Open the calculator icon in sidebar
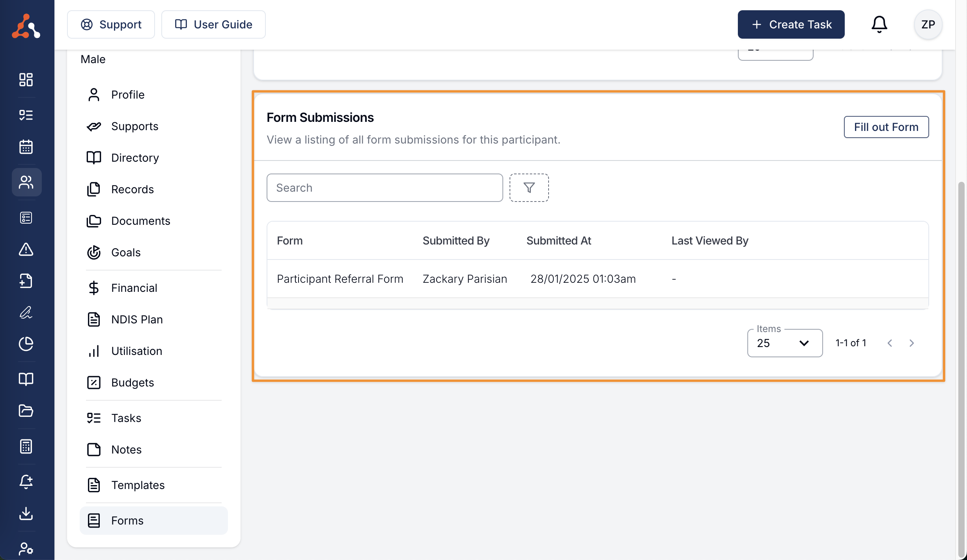The width and height of the screenshot is (967, 560). coord(26,446)
